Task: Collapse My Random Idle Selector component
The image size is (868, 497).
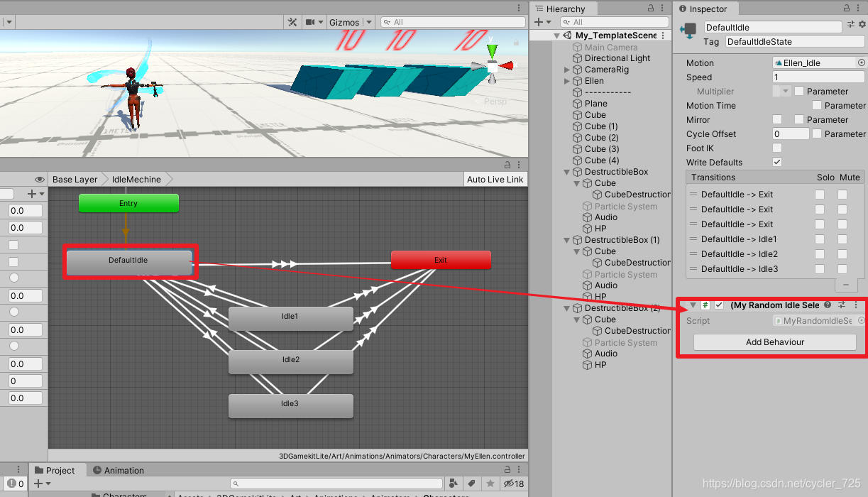Action: click(693, 305)
